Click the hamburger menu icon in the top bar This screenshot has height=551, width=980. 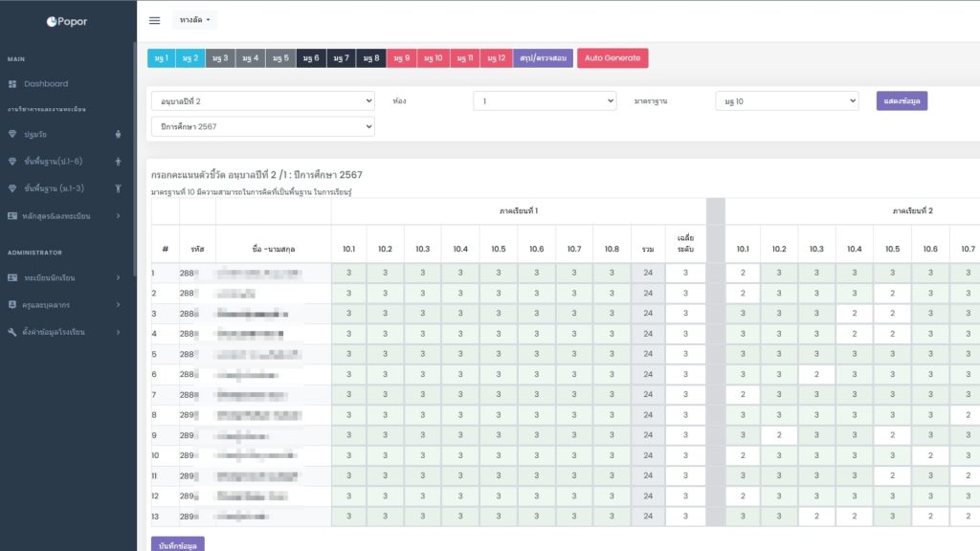(155, 20)
